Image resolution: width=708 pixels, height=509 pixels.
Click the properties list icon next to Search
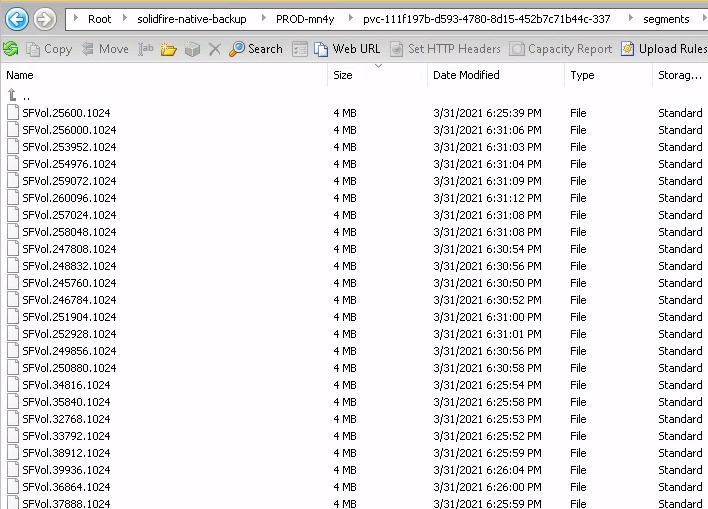pyautogui.click(x=300, y=49)
